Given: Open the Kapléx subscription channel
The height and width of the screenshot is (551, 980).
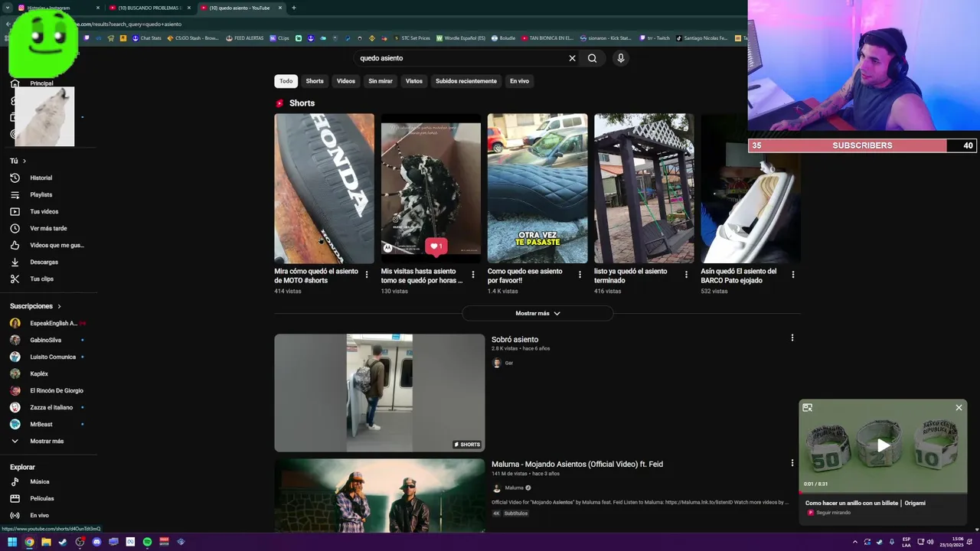Looking at the screenshot, I should coord(39,373).
